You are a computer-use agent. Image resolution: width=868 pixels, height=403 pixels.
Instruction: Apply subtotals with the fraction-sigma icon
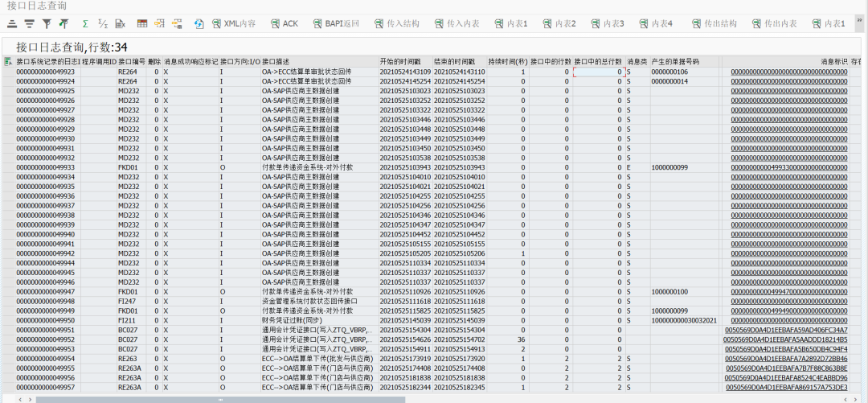coord(102,23)
